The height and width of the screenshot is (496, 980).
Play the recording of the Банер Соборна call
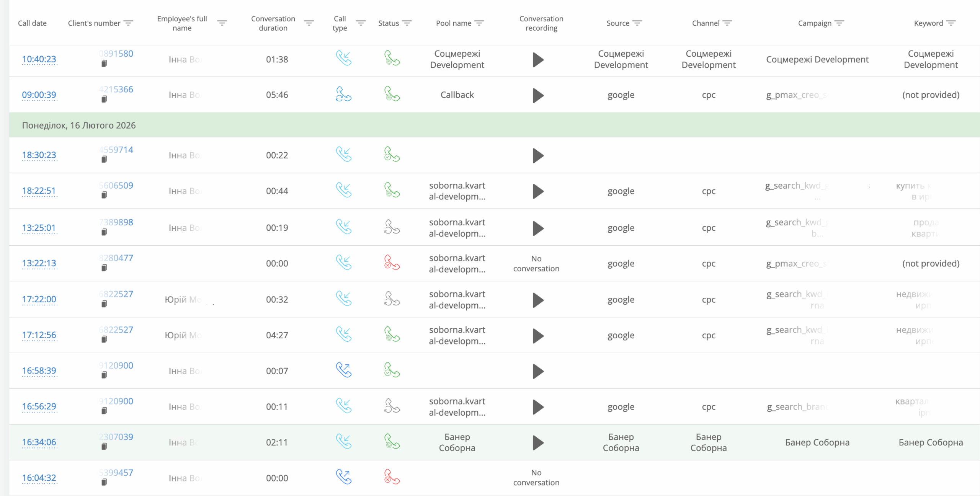pyautogui.click(x=537, y=442)
